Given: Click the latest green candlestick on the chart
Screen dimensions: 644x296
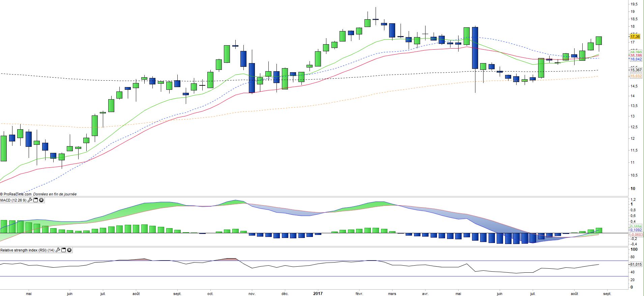Looking at the screenshot, I should (598, 41).
